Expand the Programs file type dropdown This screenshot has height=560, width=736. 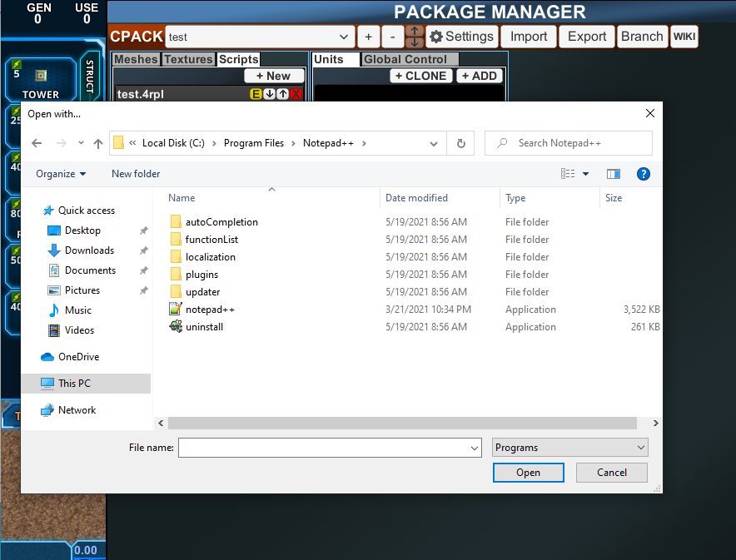click(x=569, y=448)
